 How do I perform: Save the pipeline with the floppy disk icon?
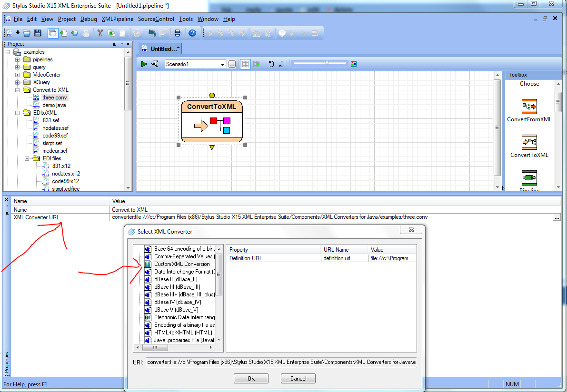pyautogui.click(x=38, y=33)
